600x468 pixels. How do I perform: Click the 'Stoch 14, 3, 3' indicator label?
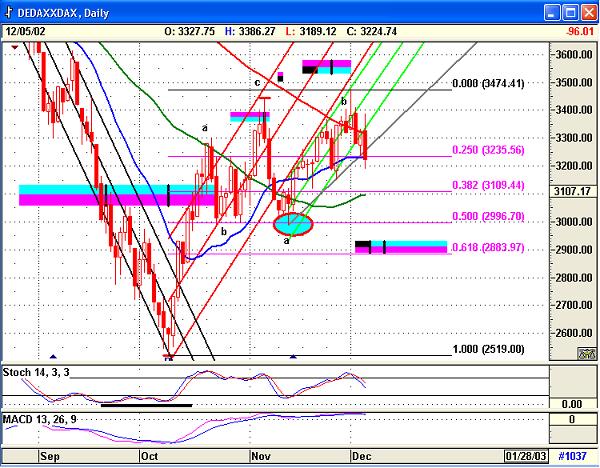[36, 372]
